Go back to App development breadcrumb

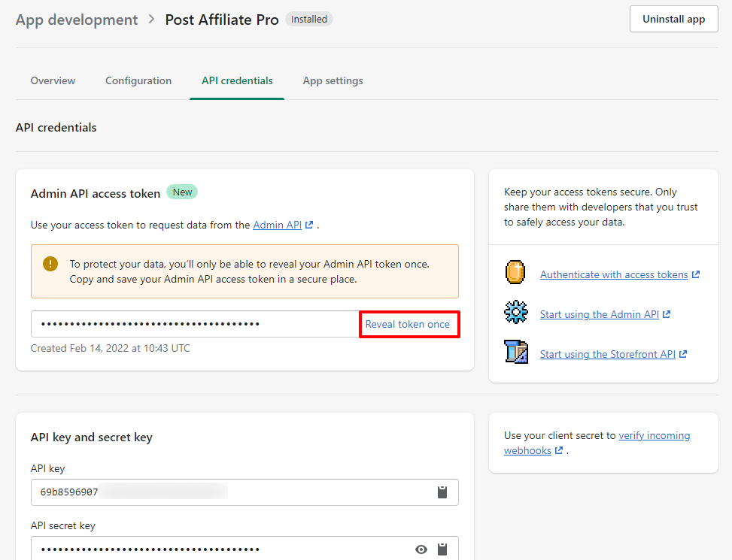click(x=77, y=20)
